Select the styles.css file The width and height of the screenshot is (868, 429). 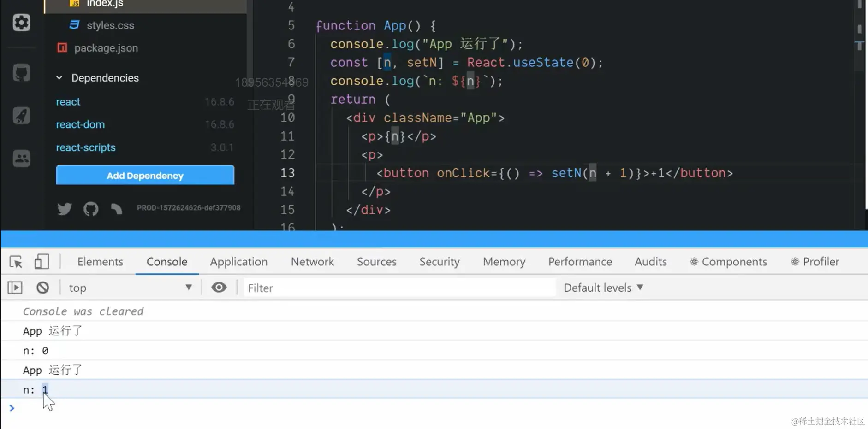tap(110, 25)
